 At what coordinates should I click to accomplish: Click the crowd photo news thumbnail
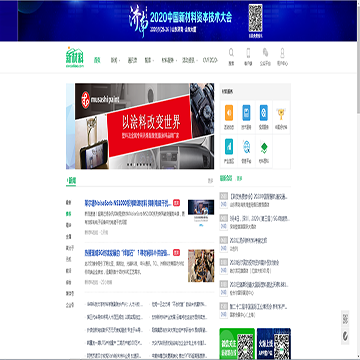(201, 266)
